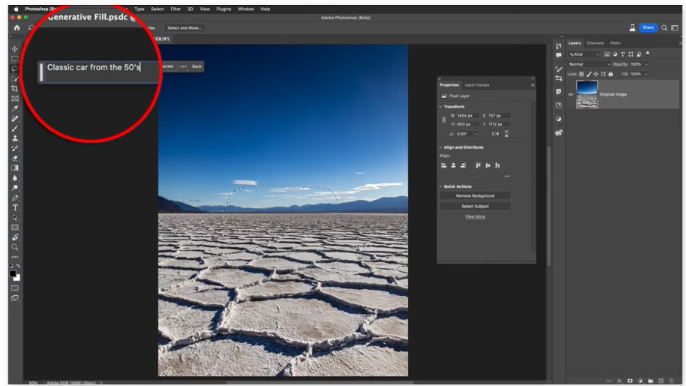Open the rotation angle dropdown
Viewport: 686px width, 386px height.
point(476,134)
